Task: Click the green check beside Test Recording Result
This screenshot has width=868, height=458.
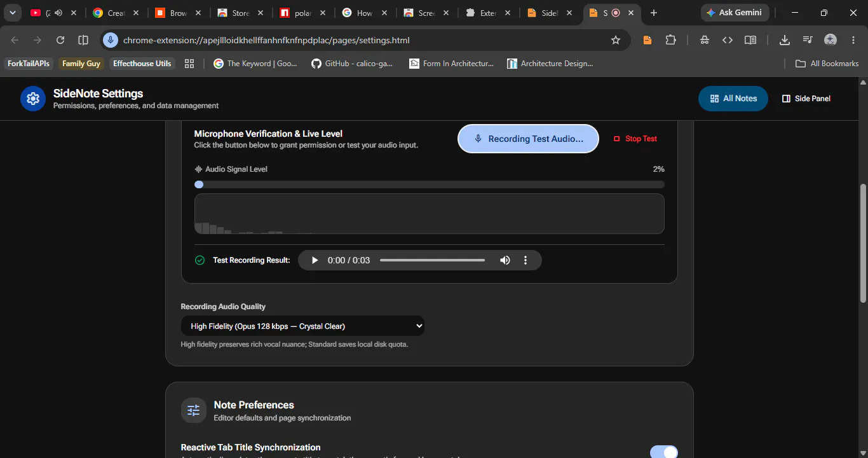Action: point(200,260)
